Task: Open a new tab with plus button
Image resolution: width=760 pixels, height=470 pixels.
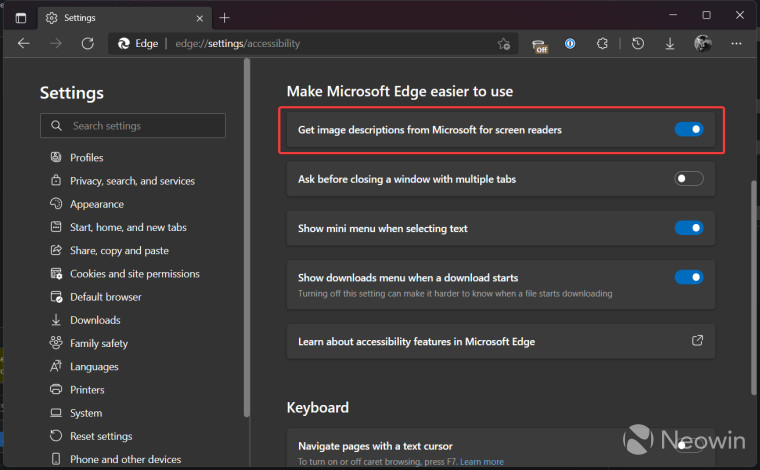Action: [224, 18]
